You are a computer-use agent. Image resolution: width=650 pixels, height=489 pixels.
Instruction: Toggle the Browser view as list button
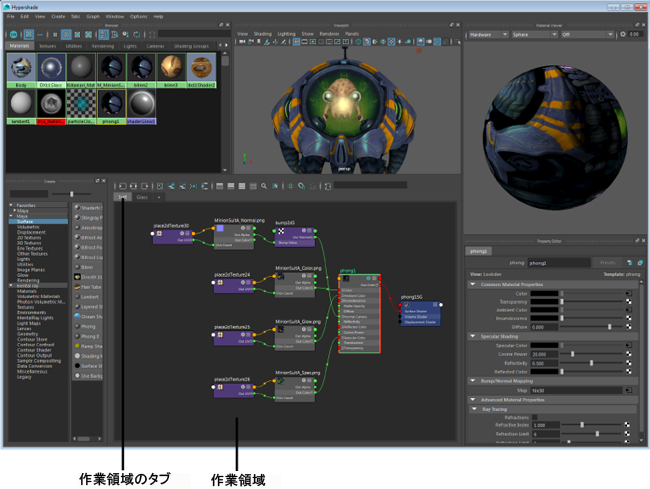[x=40, y=35]
